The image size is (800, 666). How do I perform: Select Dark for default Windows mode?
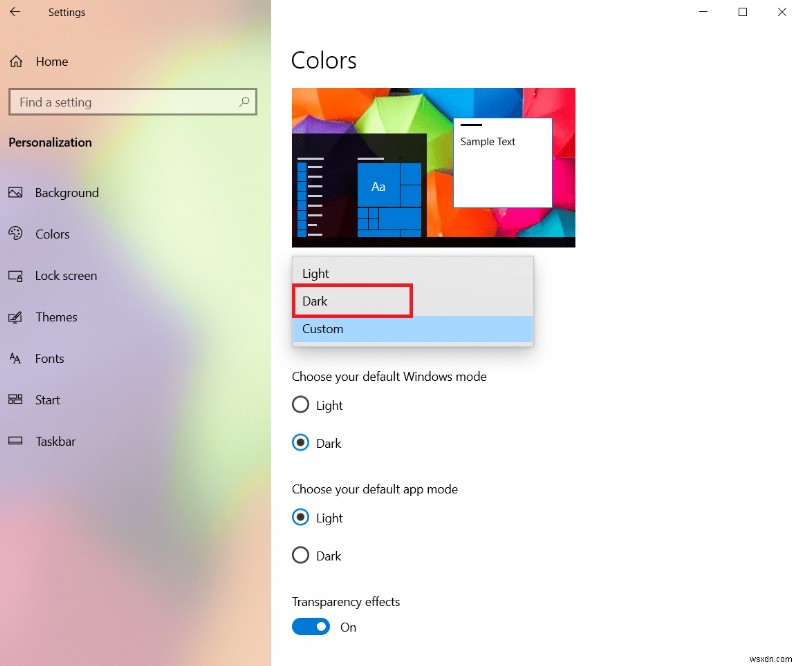[x=301, y=442]
